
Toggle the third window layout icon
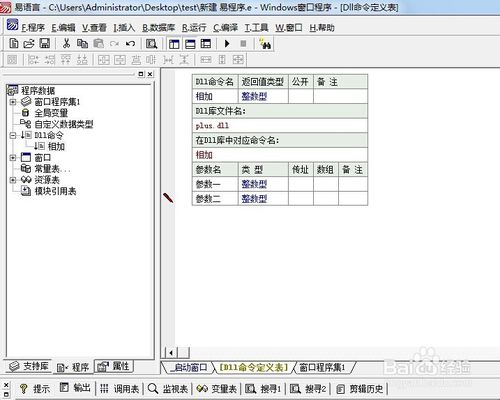pos(206,44)
